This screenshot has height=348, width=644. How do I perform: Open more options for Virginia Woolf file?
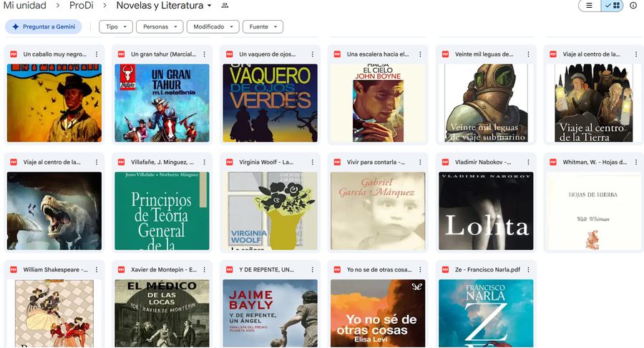312,162
